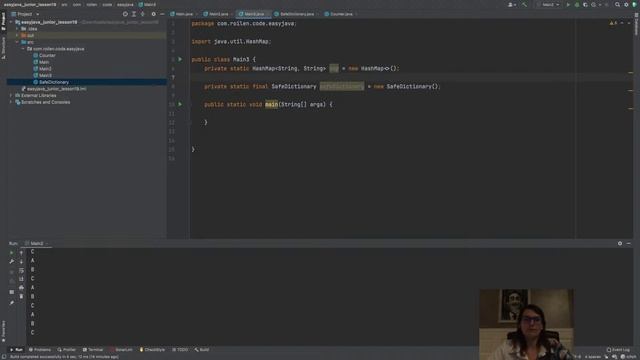Run with coverage icon in top toolbar
The height and width of the screenshot is (360, 640).
click(585, 4)
